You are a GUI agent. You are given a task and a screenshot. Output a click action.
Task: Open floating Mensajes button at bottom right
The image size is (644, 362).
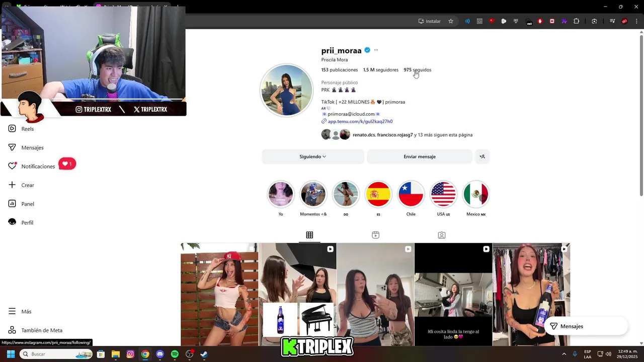(x=586, y=326)
